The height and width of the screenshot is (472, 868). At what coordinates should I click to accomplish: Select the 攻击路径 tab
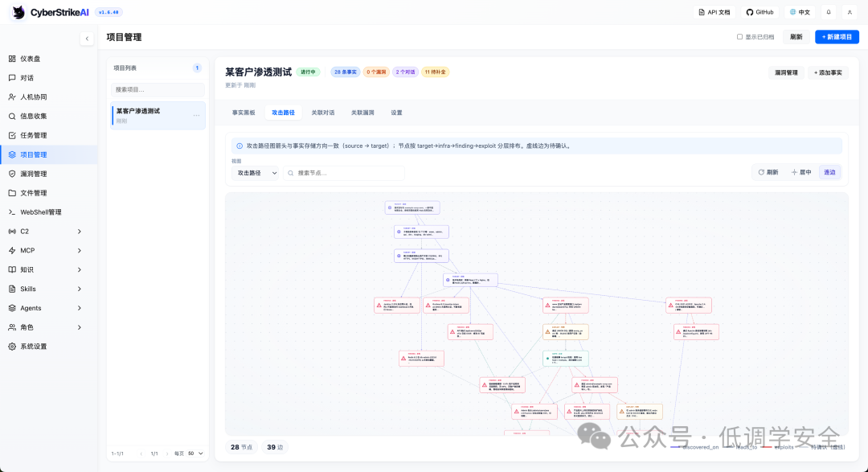pos(284,113)
